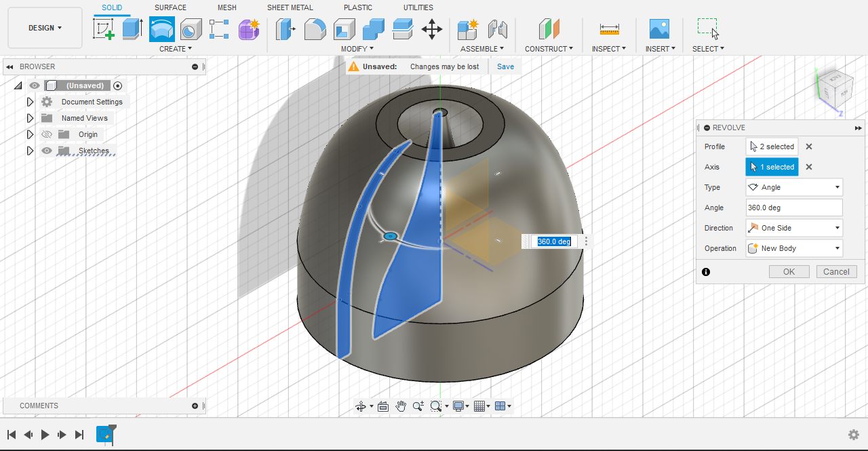Select the Shell tool

(344, 29)
